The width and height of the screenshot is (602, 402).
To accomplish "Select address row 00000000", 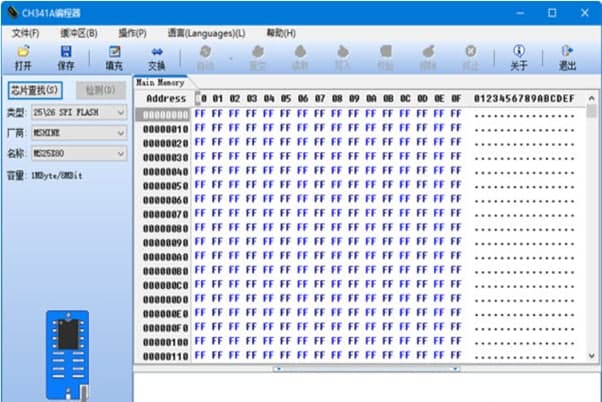I will (165, 114).
